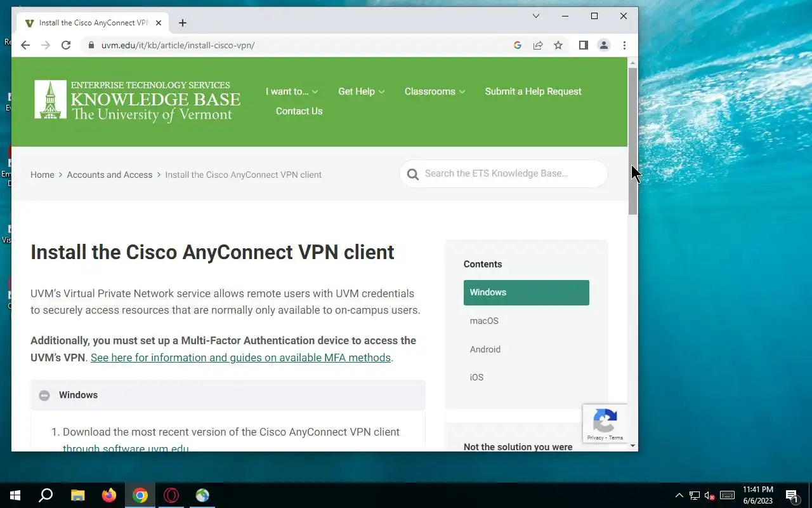Show hidden tray icons chevron
The width and height of the screenshot is (812, 508).
point(679,495)
